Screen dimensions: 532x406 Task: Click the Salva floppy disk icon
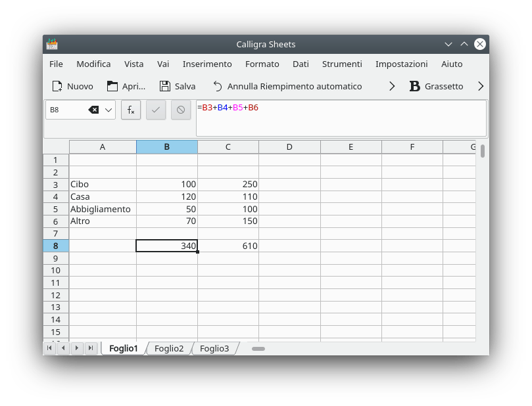click(165, 86)
